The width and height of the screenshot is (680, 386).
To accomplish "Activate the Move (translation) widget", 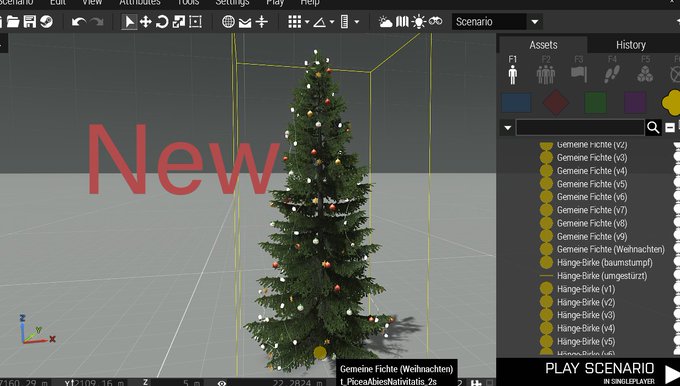I will coord(146,22).
